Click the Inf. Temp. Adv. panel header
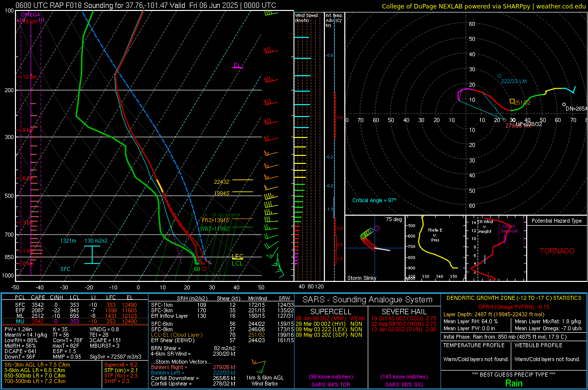 click(334, 20)
